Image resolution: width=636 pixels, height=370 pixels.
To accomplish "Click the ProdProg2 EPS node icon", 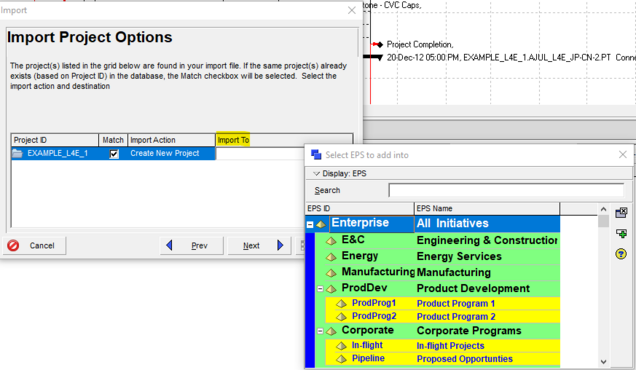I will coord(342,316).
